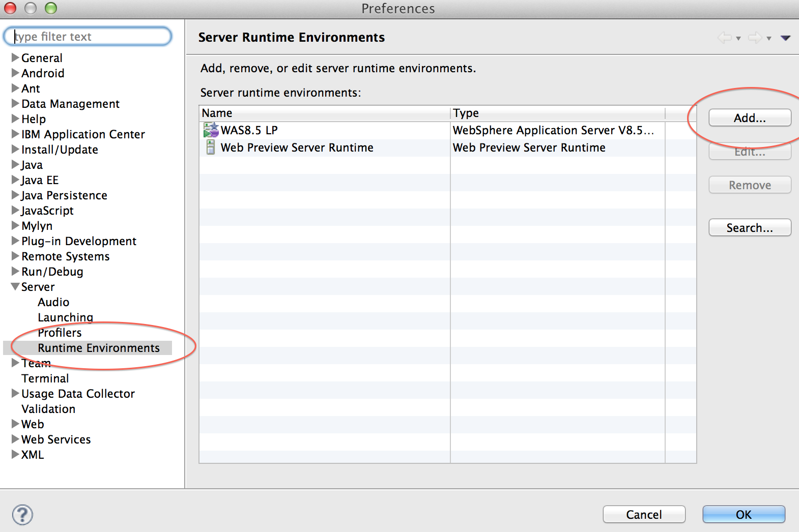Select the IBM Application Center label

tap(83, 134)
